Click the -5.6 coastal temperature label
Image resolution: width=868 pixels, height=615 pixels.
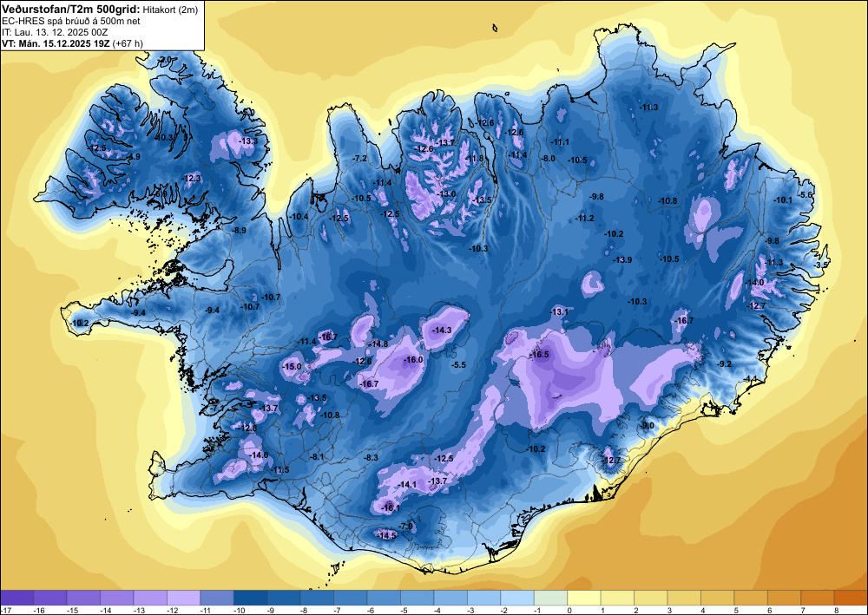click(806, 194)
